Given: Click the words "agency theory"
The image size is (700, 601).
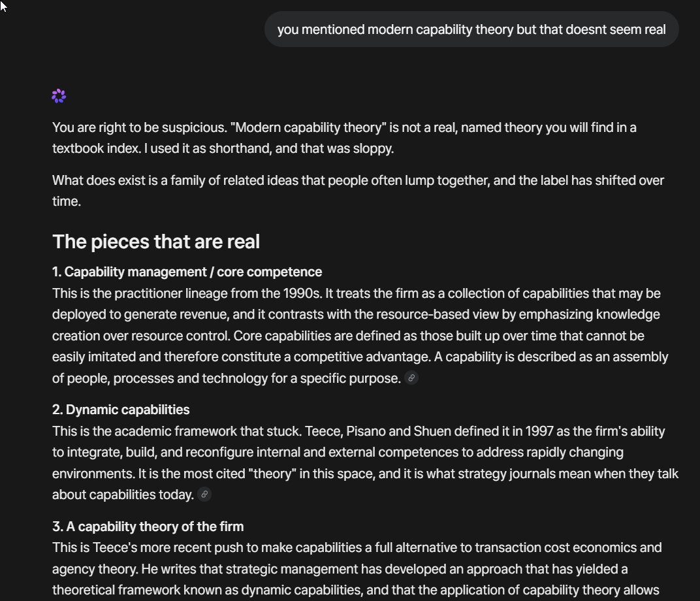Looking at the screenshot, I should click(x=91, y=569).
